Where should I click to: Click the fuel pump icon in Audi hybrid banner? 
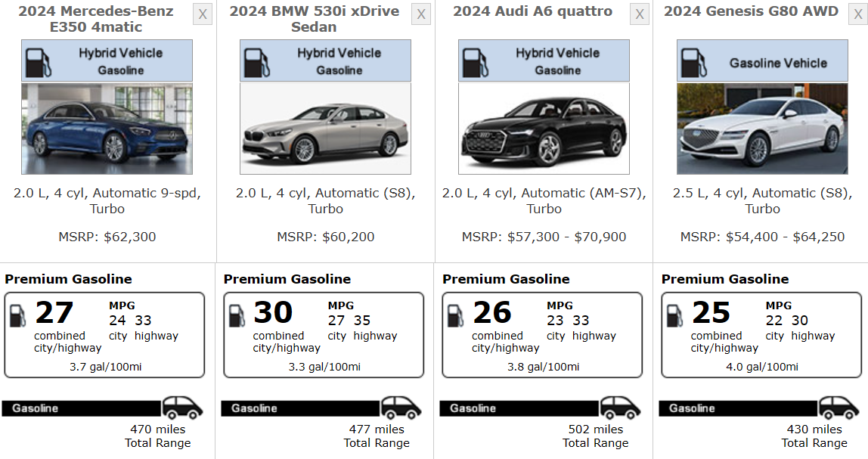click(476, 62)
